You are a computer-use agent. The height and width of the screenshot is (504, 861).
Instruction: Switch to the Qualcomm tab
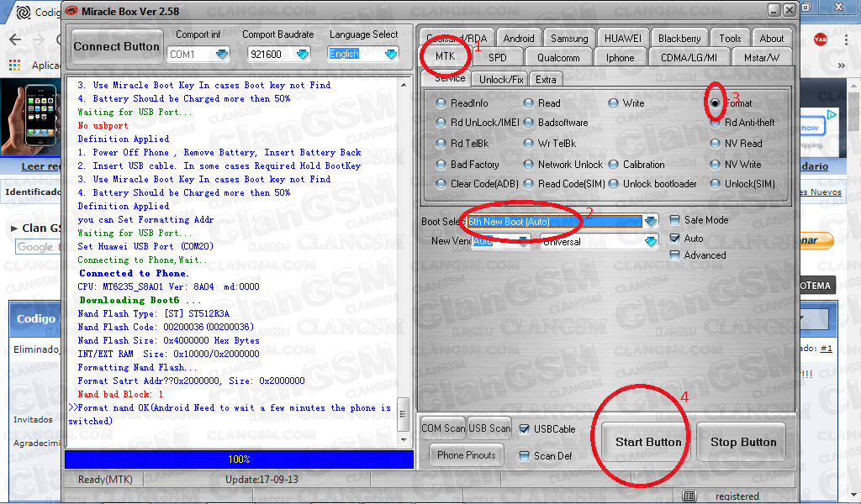pos(558,58)
